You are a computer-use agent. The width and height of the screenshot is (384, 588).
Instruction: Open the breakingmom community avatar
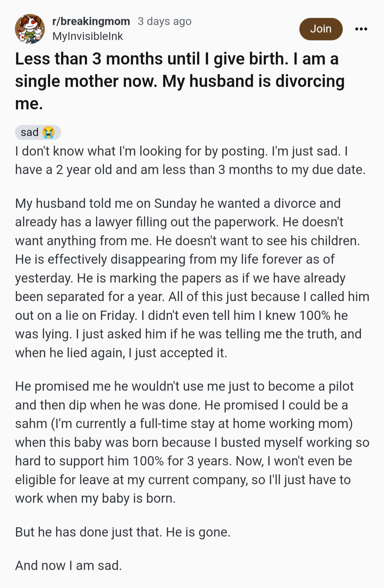pyautogui.click(x=30, y=29)
